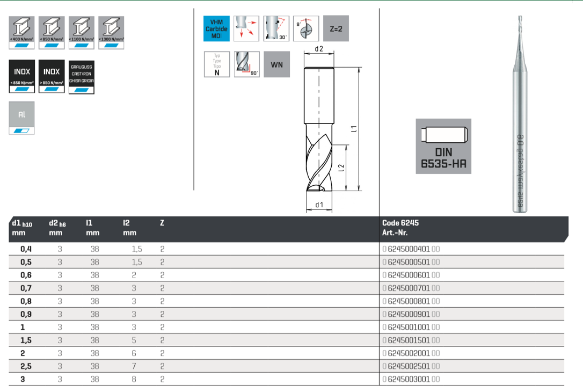Select the Al aluminium material icon
This screenshot has height=392, width=583.
pos(21,118)
